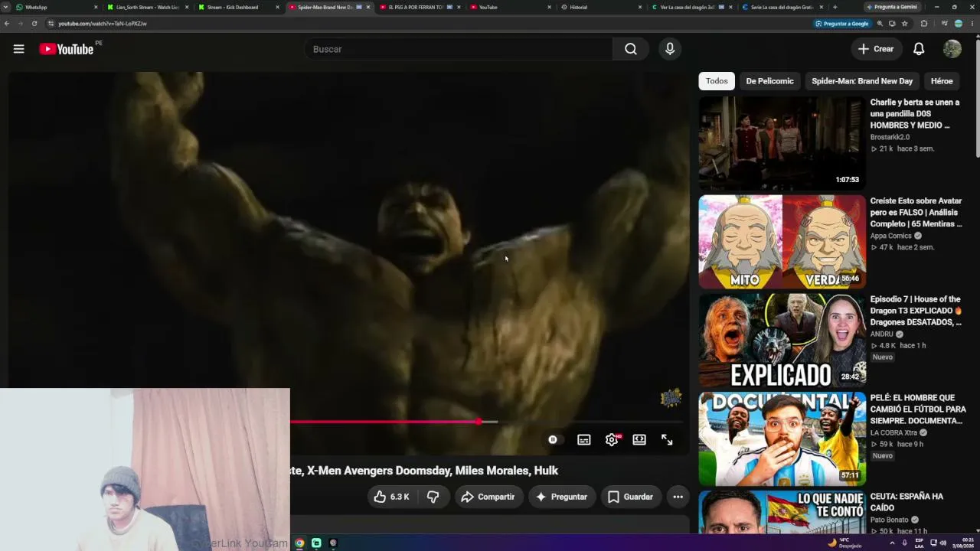
Task: Click the Compartir button
Action: (x=488, y=497)
